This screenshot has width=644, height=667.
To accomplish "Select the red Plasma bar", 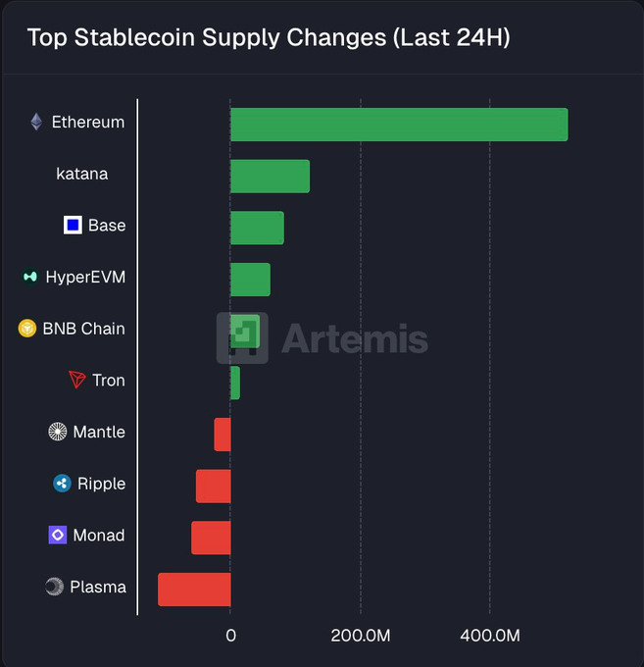I will pos(194,590).
